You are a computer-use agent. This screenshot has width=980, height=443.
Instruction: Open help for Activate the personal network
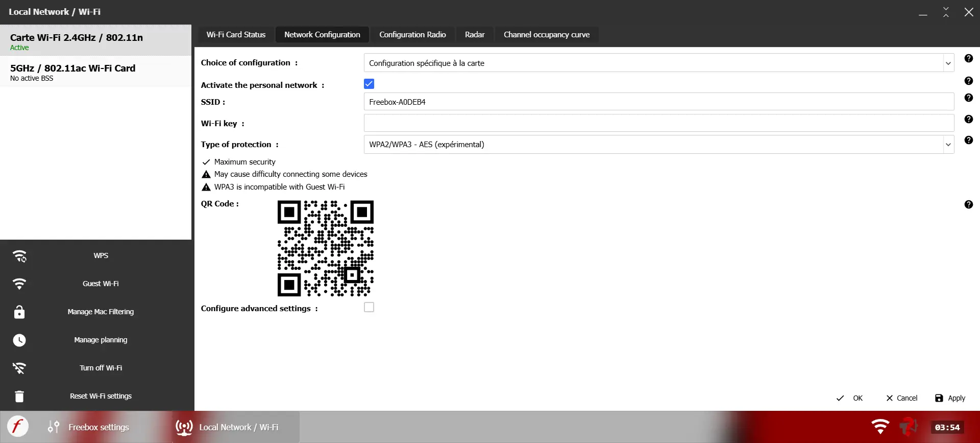tap(968, 81)
